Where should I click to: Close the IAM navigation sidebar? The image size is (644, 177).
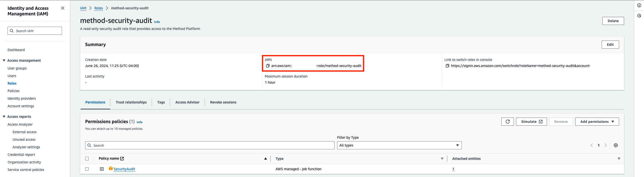63,8
